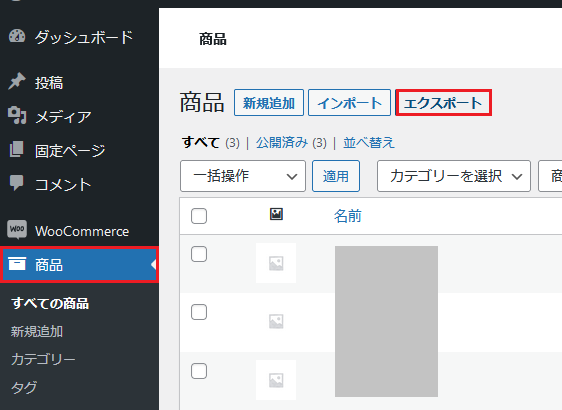Open the タグ submenu item

click(x=24, y=387)
